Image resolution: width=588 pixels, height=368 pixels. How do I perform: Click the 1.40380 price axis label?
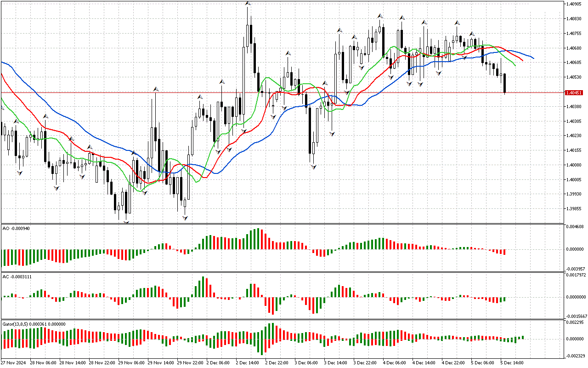pos(574,107)
